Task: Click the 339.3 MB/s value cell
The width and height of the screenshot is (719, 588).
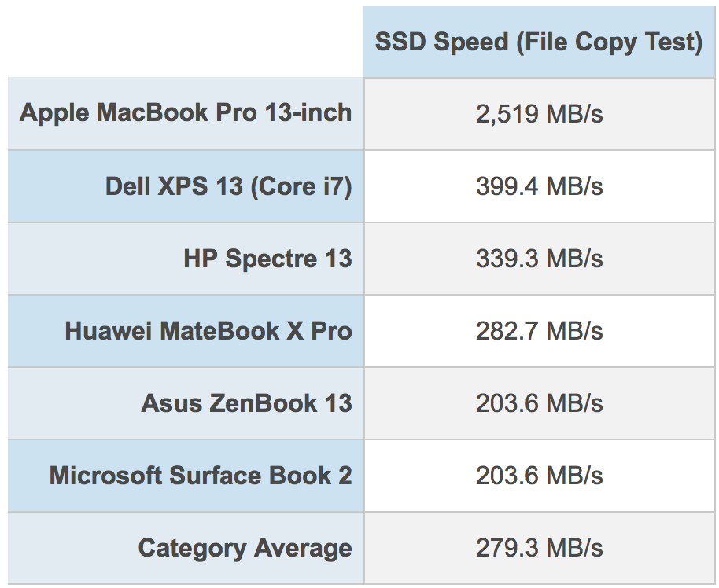Action: [x=540, y=259]
